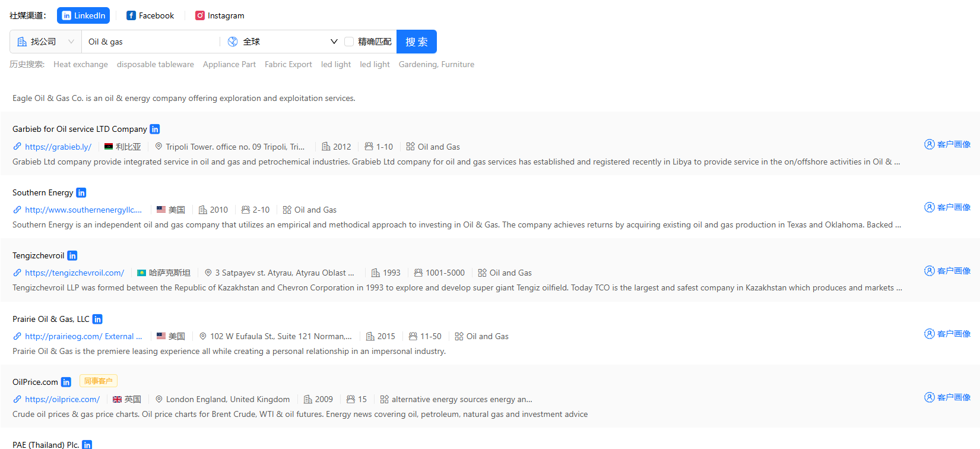Click the blue 搜索 button
This screenshot has width=980, height=449.
(x=417, y=42)
